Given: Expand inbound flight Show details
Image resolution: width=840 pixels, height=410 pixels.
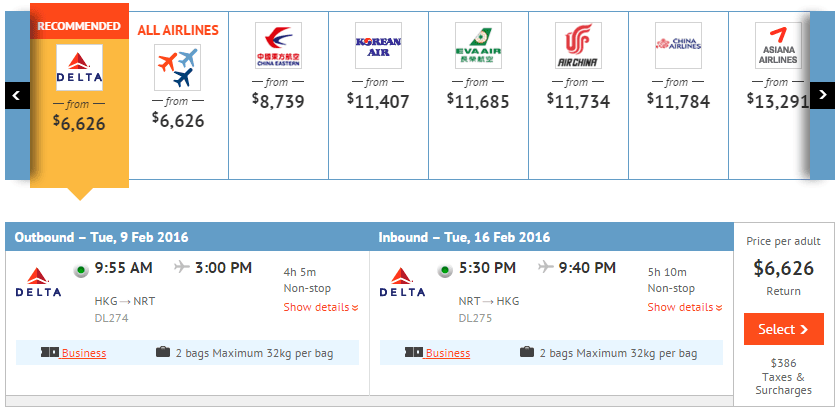Looking at the screenshot, I should [684, 307].
